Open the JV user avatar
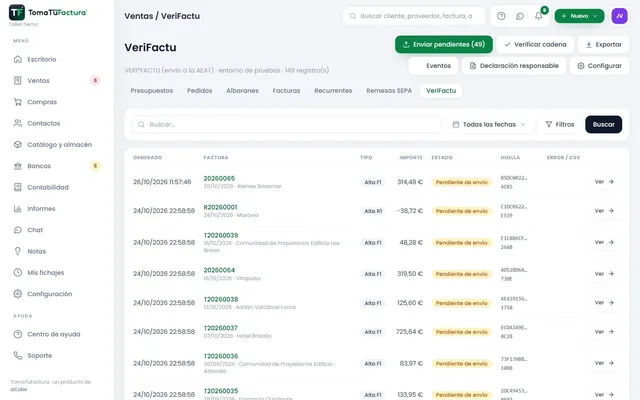 (619, 16)
